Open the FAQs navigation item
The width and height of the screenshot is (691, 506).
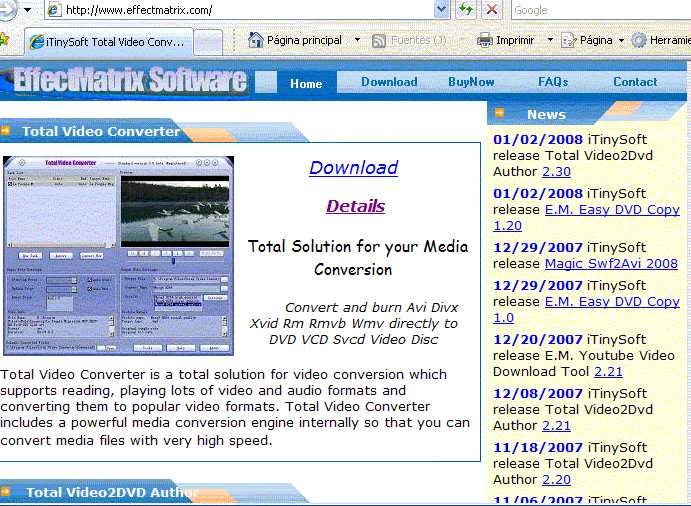pos(553,82)
